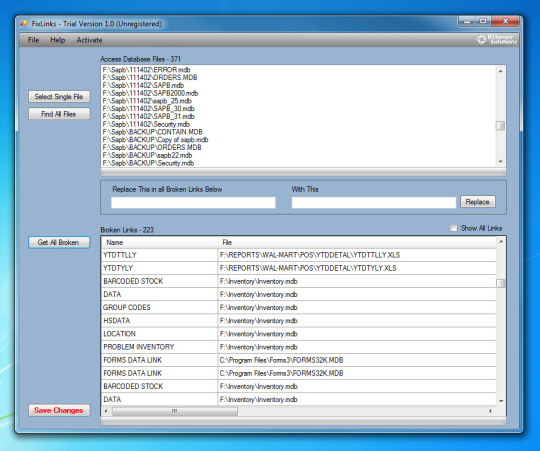This screenshot has width=540, height=451.
Task: Click the Find All Files button
Action: click(59, 114)
